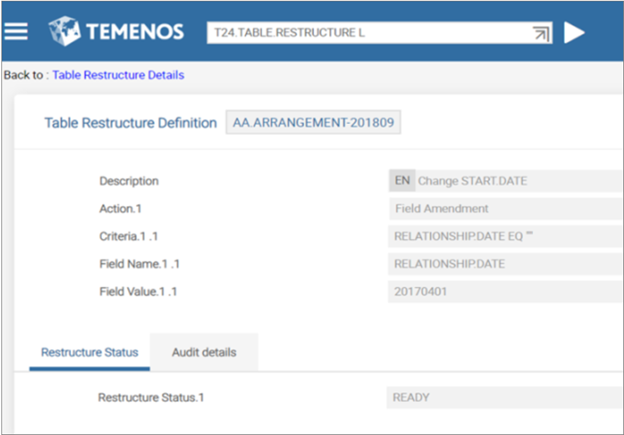
Task: Open the Audit details tab
Action: (x=204, y=352)
